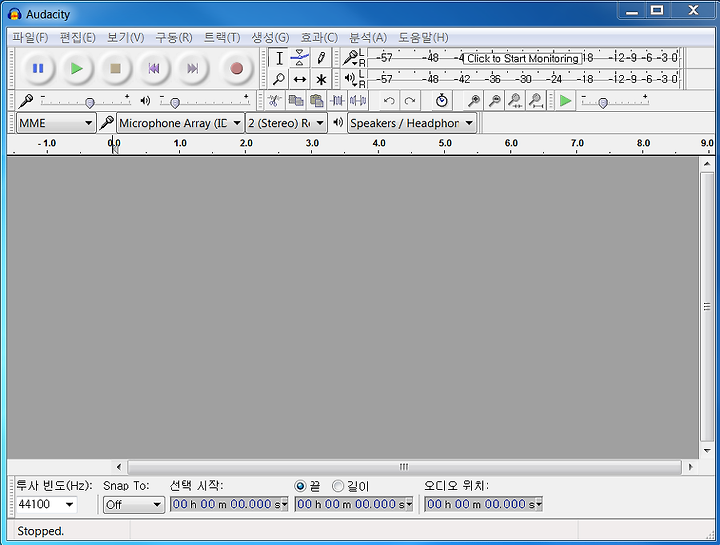Open the Microphone Array recording device dropdown
Screen dimensions: 720x545
point(180,123)
